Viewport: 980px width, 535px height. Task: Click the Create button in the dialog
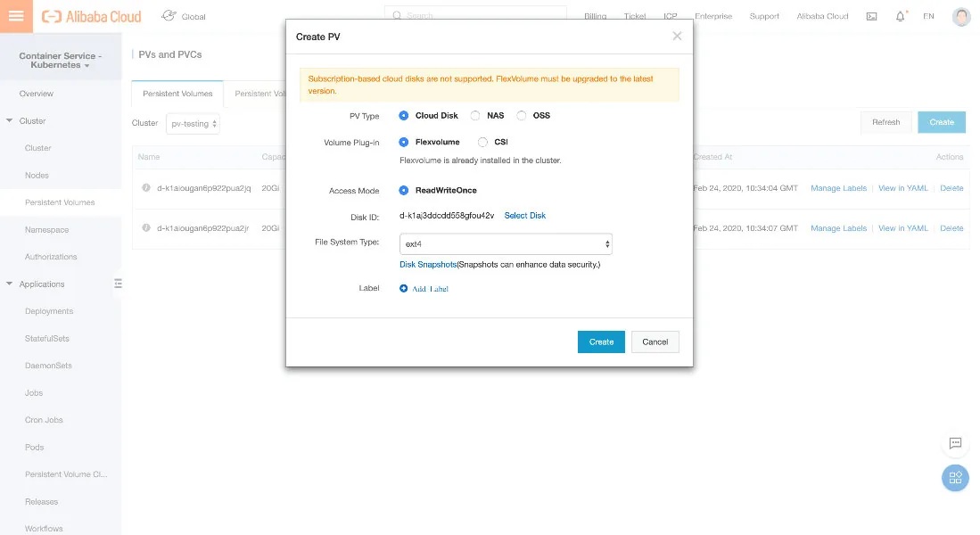(x=601, y=342)
